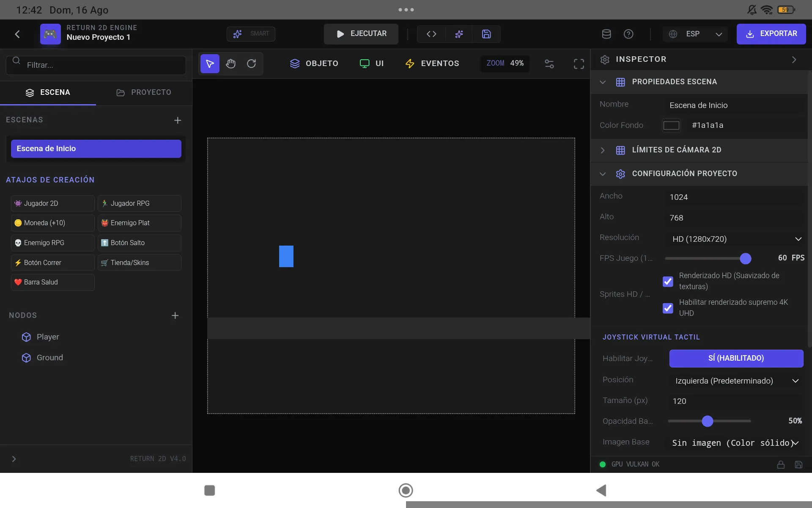This screenshot has width=812, height=508.
Task: Add Enemigo Plat shortcut
Action: pos(139,223)
